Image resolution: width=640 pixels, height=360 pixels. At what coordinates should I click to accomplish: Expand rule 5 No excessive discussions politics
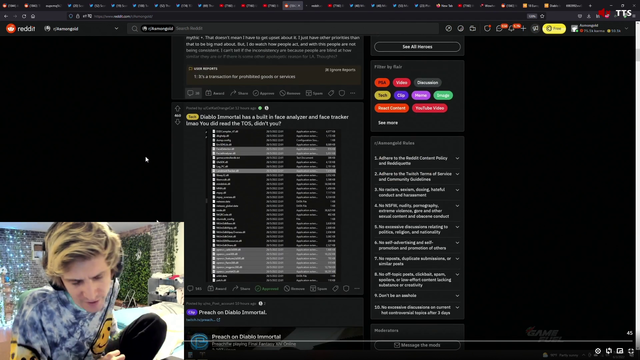[417, 229]
